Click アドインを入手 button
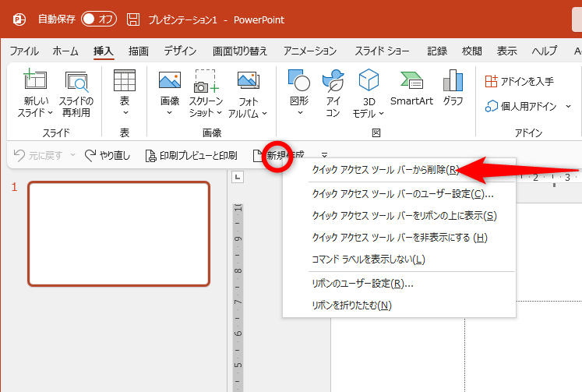 click(x=519, y=81)
